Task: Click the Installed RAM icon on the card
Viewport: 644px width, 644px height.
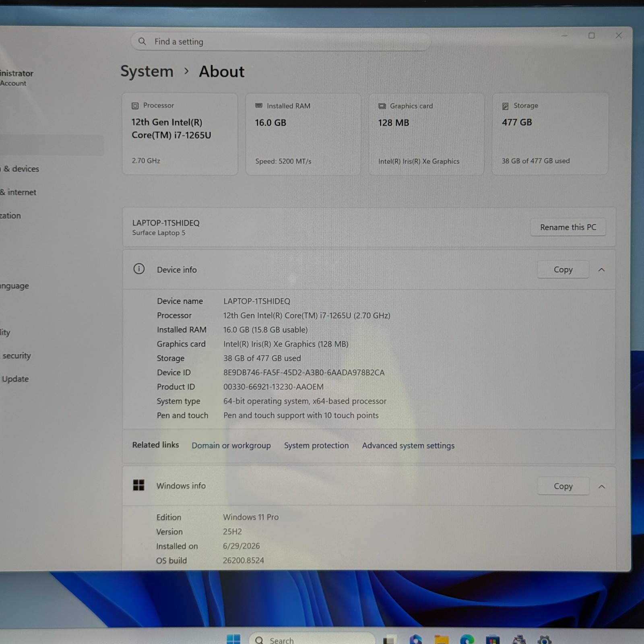Action: tap(259, 105)
